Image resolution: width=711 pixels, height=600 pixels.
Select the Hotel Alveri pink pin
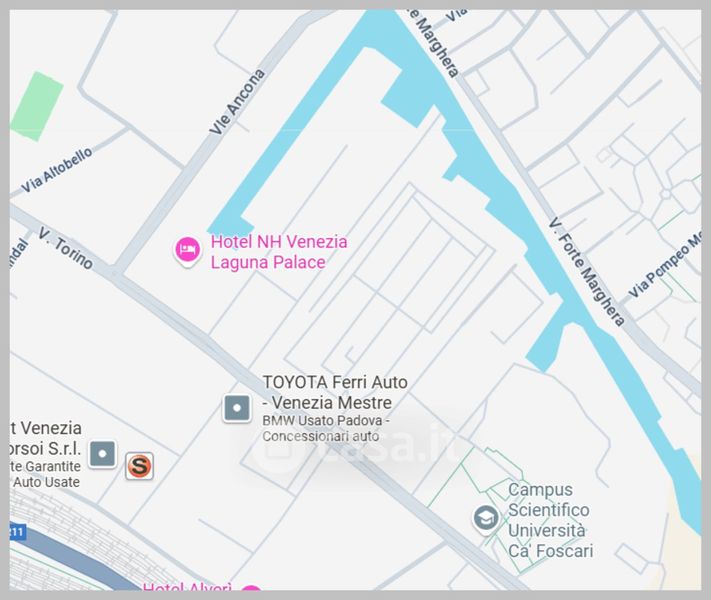[251, 588]
